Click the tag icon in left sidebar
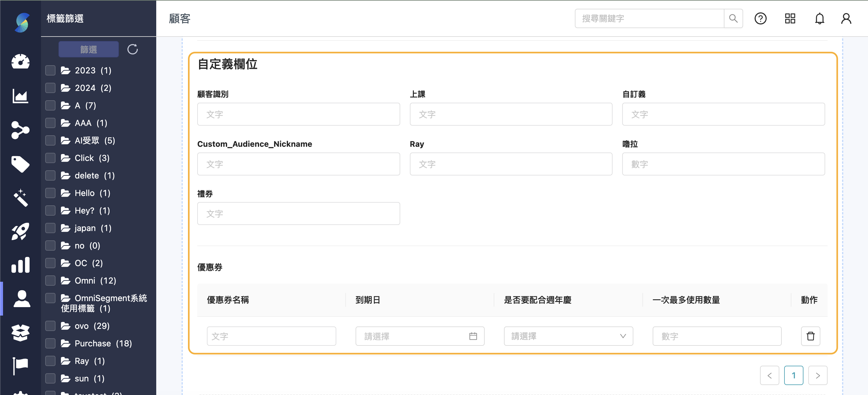The height and width of the screenshot is (395, 868). pos(20,164)
